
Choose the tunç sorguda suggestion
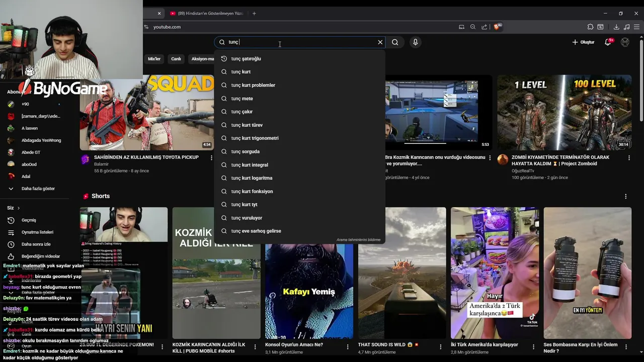pos(299,151)
